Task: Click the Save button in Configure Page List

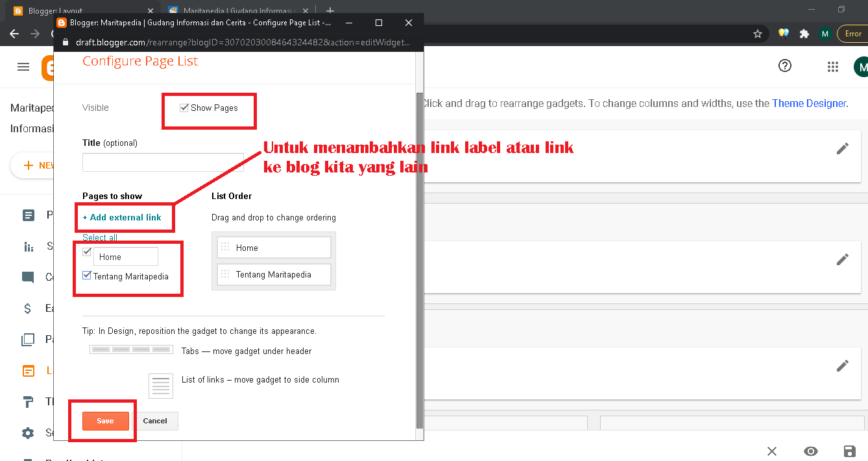Action: click(105, 421)
